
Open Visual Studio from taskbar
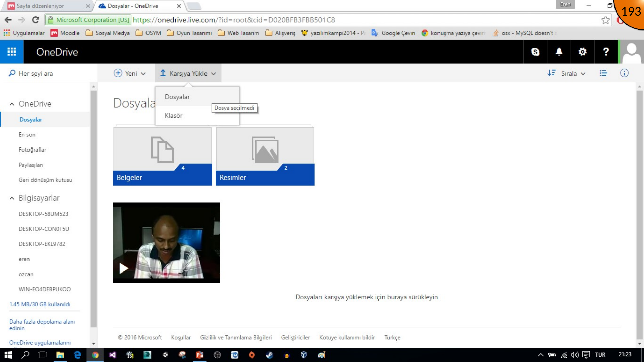(112, 355)
